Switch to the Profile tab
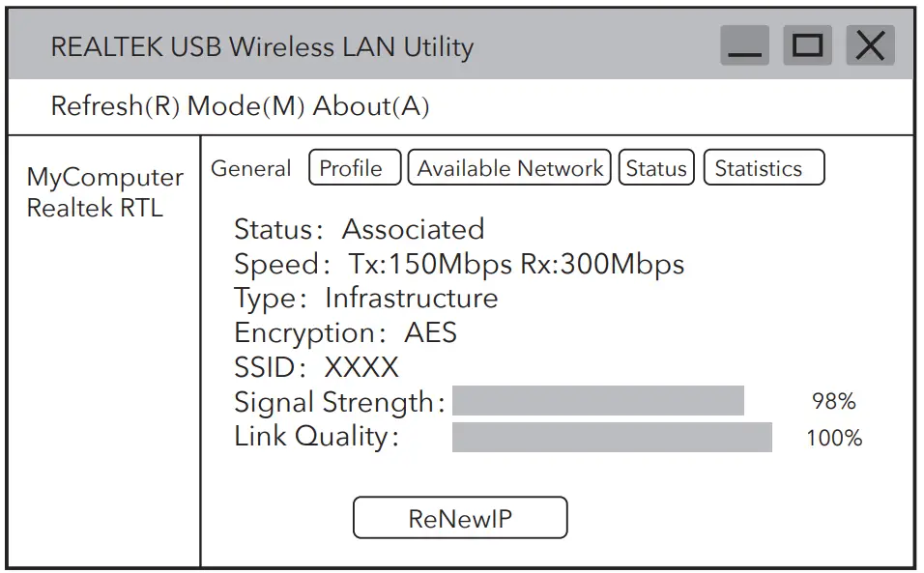Image resolution: width=924 pixels, height=573 pixels. click(355, 167)
